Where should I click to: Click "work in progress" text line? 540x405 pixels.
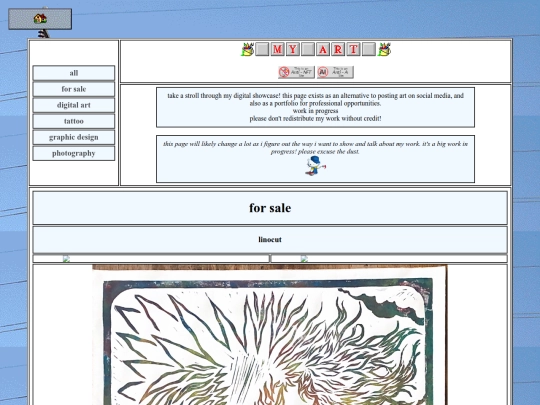click(x=315, y=111)
